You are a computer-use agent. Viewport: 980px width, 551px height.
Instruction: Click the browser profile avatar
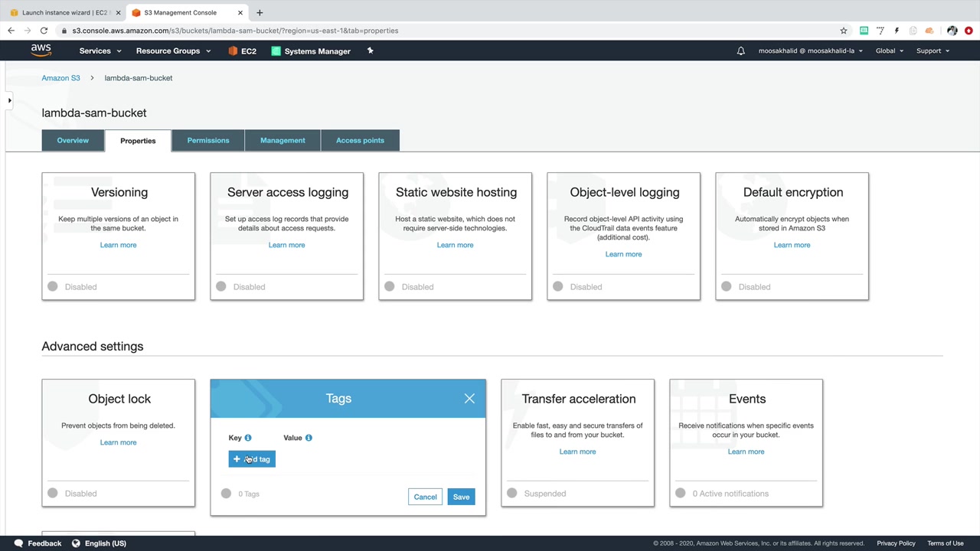coord(952,31)
